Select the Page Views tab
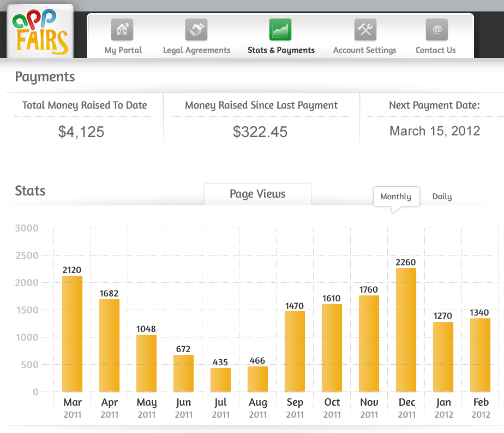Viewport: 504px width, 433px height. (x=257, y=194)
